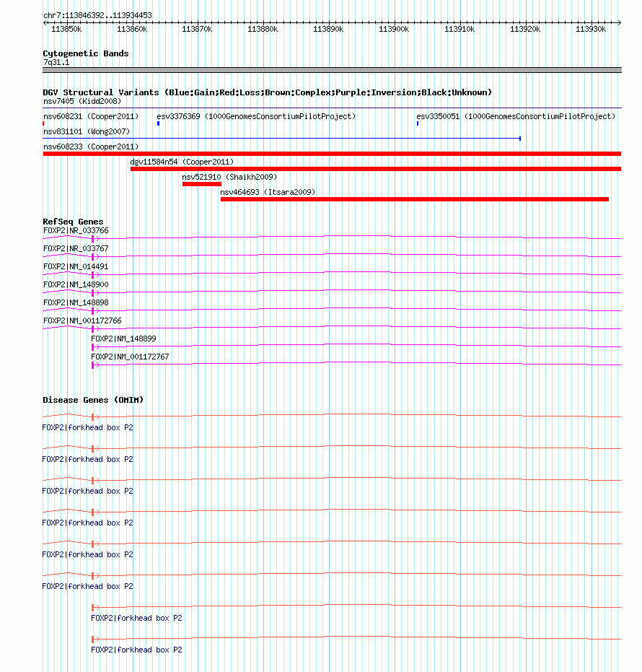Click the exon arrow of FOXP2|NR_033767
The image size is (642, 672).
pos(95,257)
